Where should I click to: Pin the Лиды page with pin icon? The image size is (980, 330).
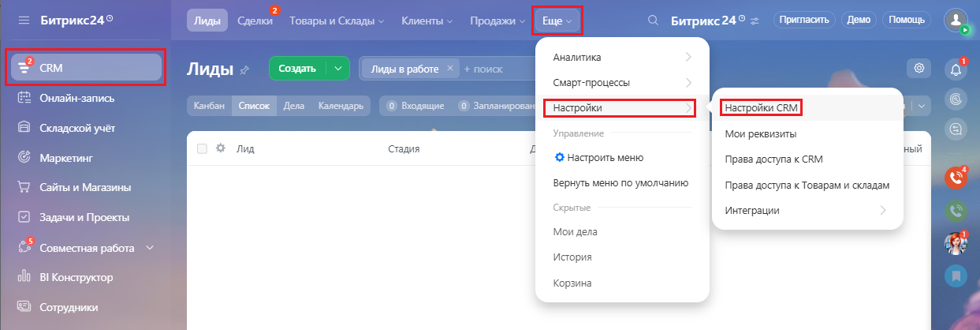pos(244,69)
